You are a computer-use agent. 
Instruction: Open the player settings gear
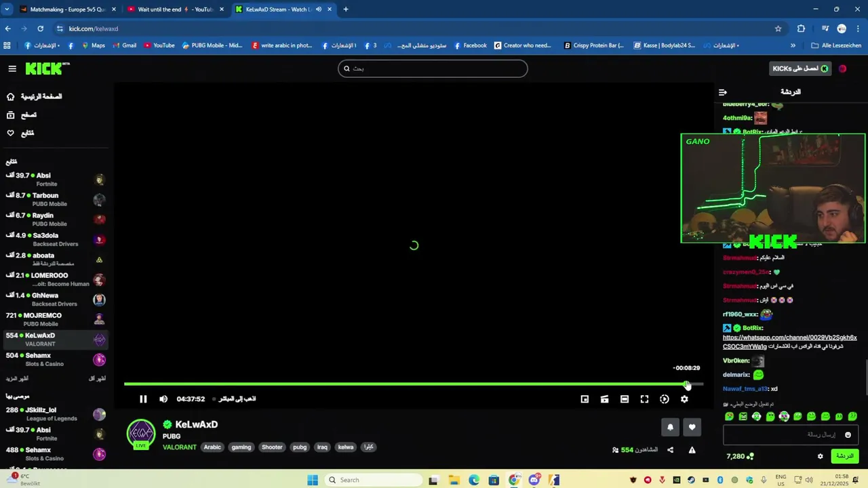click(x=684, y=399)
